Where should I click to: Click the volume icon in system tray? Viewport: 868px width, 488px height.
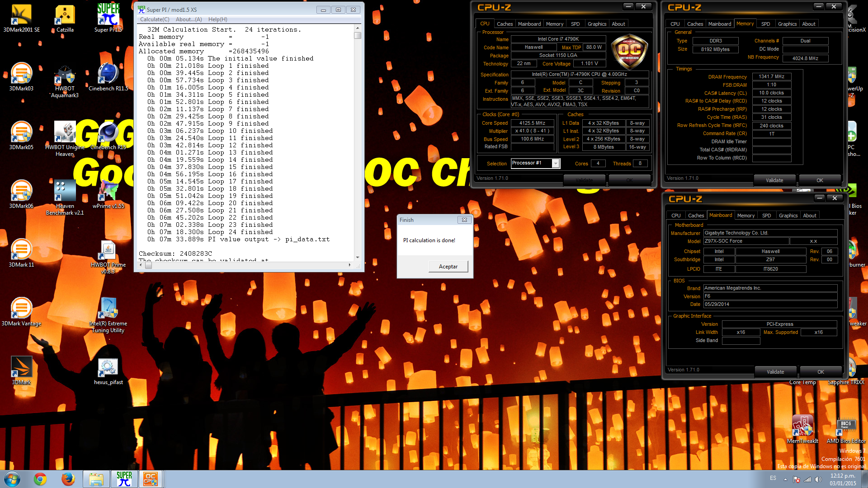point(818,479)
